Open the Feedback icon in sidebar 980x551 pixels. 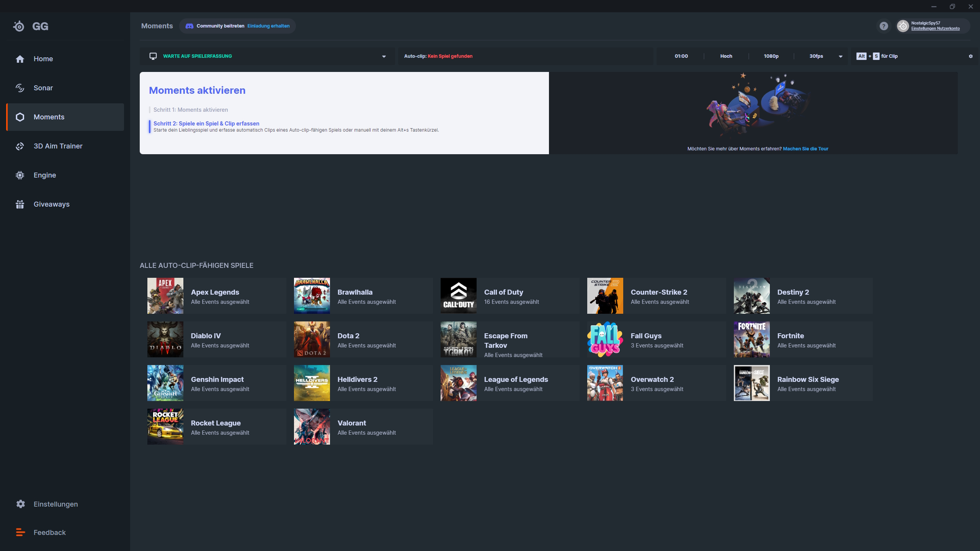coord(20,532)
